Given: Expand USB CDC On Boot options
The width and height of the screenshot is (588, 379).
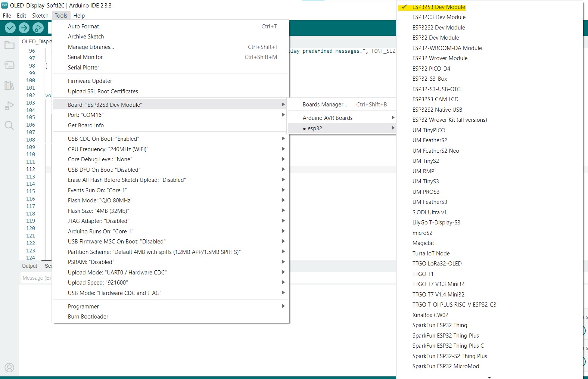Looking at the screenshot, I should 170,139.
